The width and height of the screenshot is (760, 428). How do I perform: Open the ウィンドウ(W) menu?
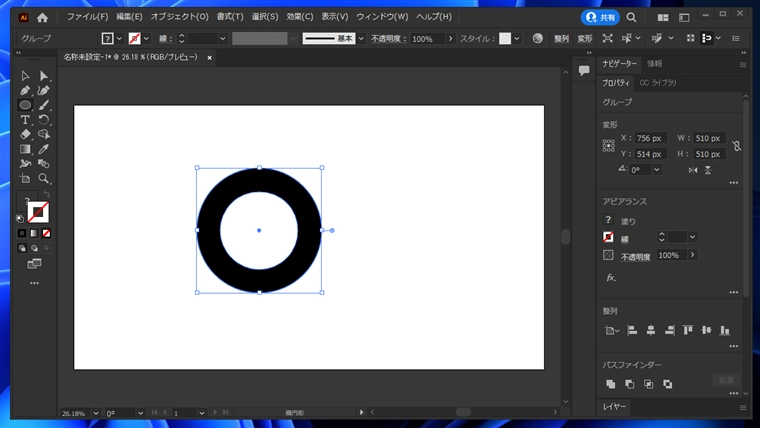382,17
